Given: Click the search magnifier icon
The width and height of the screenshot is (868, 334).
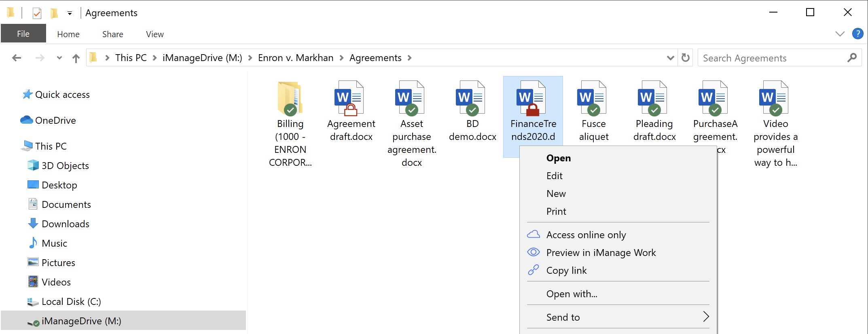Looking at the screenshot, I should (852, 58).
